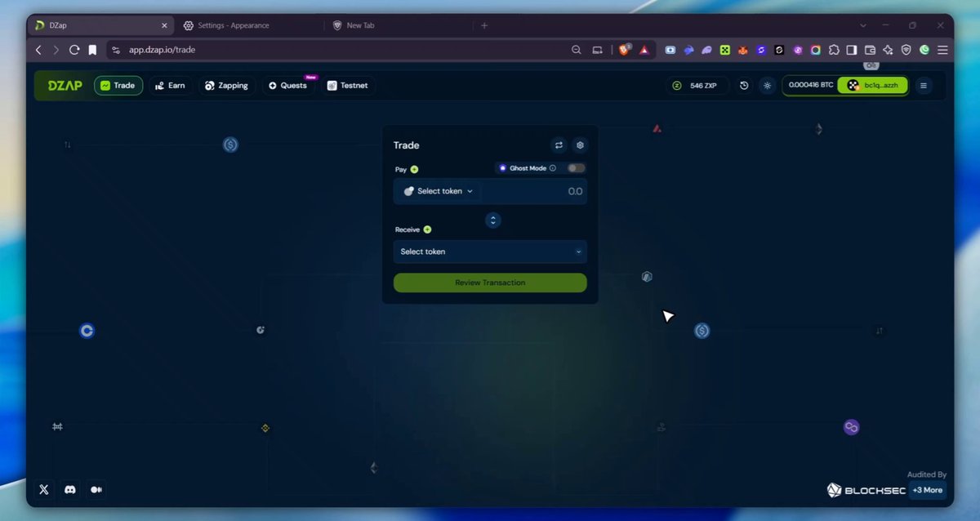Open the DZap Discord link

[x=70, y=489]
